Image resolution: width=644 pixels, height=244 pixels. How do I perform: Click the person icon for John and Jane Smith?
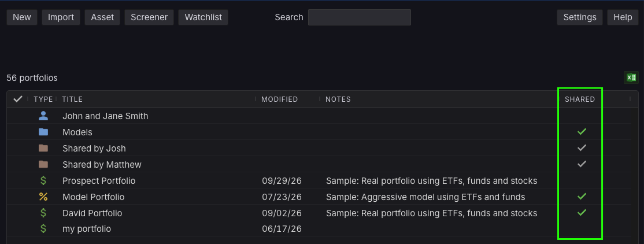pyautogui.click(x=43, y=116)
